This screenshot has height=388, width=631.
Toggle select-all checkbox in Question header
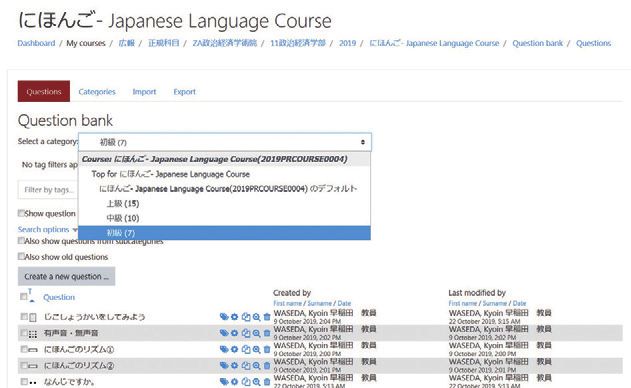(x=23, y=297)
